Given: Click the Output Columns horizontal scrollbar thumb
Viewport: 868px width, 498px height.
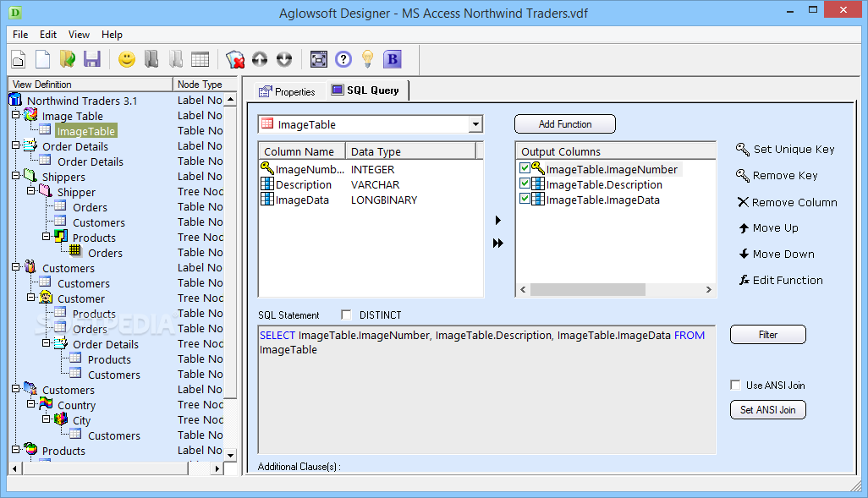Looking at the screenshot, I should [587, 289].
